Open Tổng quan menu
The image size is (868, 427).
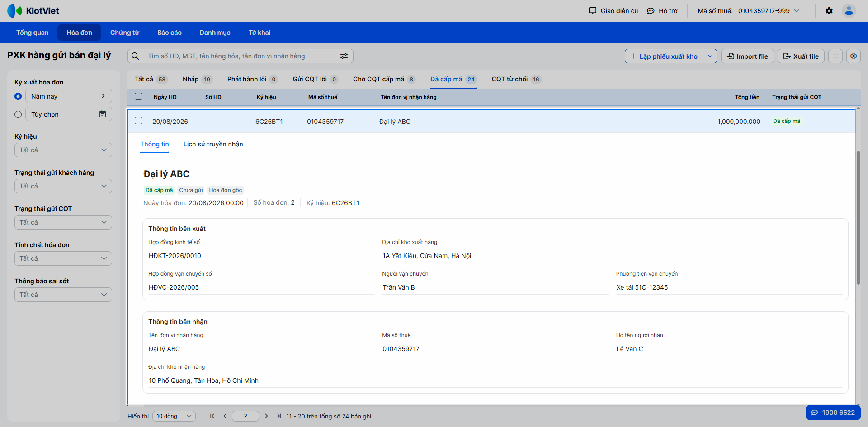[33, 33]
